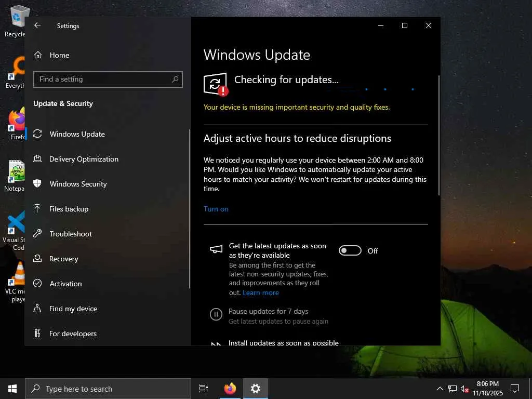Click the search magnifier in Find a setting

[x=175, y=79]
